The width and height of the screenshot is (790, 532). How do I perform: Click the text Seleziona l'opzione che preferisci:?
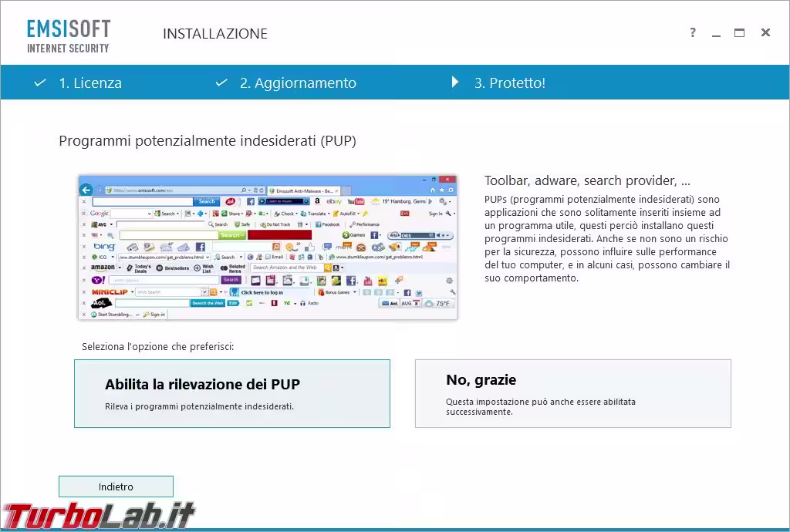(157, 346)
